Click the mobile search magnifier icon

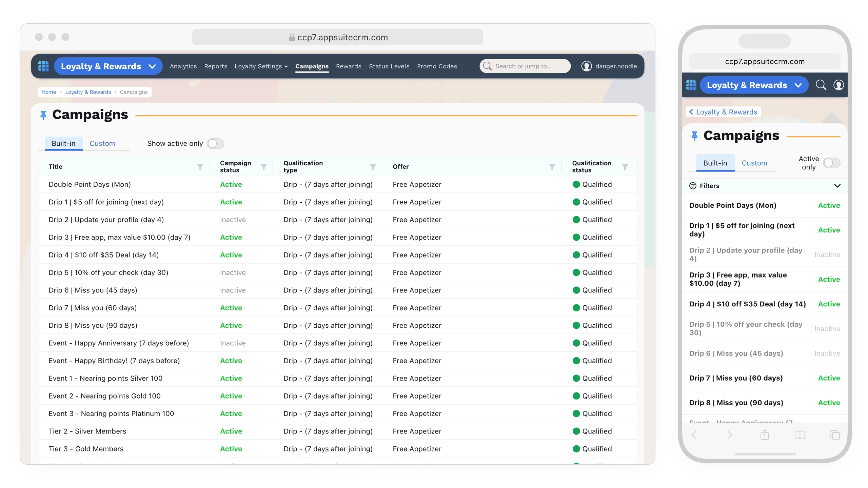[x=821, y=85]
